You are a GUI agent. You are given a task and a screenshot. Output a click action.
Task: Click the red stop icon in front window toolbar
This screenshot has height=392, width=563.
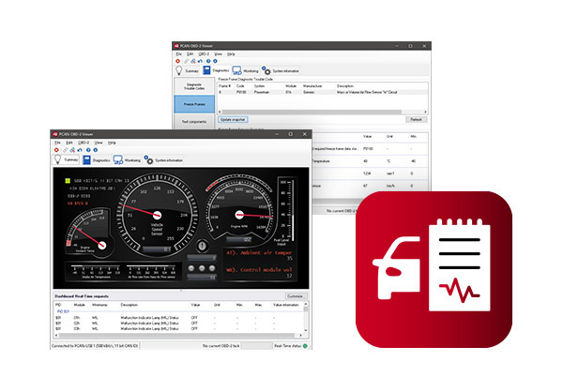(55, 150)
